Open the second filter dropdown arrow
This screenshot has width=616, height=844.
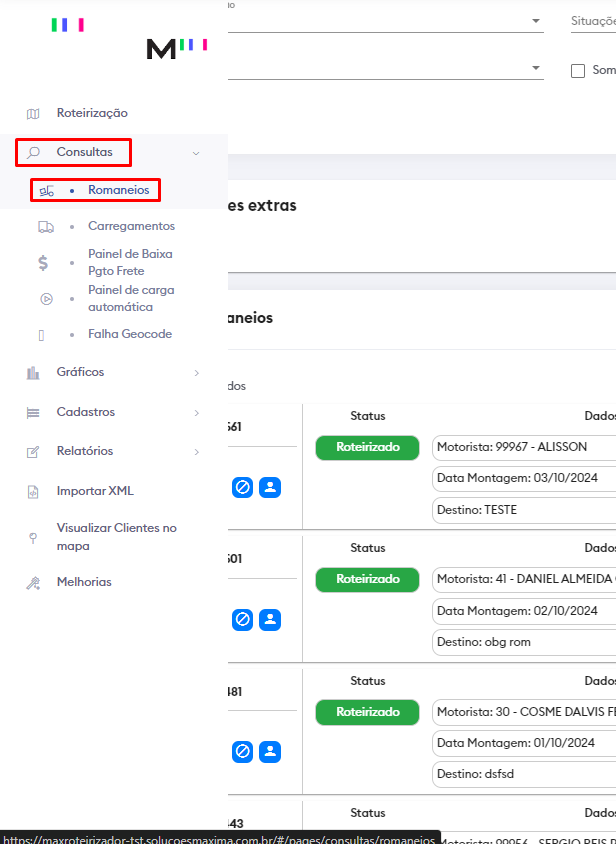coord(536,68)
